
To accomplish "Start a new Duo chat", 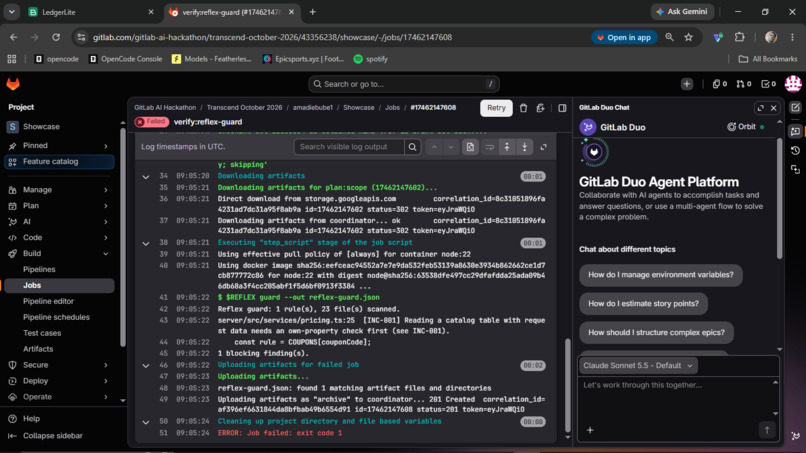I will coord(795,107).
